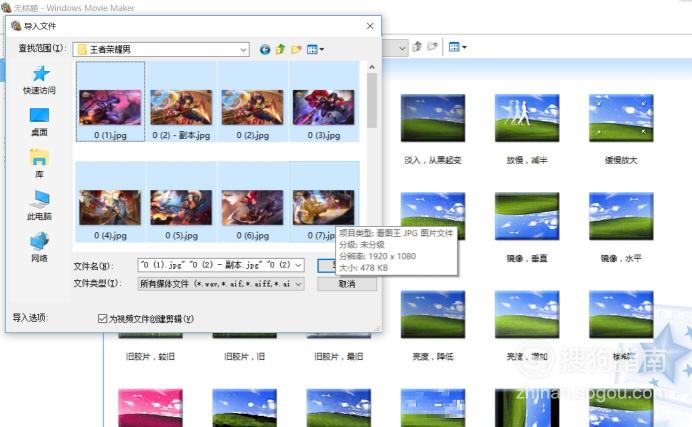Select the file 0 (3).jpg thumbnail
692x427 pixels.
pos(323,107)
